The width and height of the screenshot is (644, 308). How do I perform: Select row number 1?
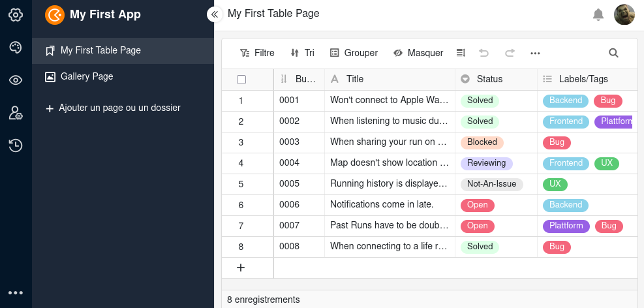coord(241,100)
